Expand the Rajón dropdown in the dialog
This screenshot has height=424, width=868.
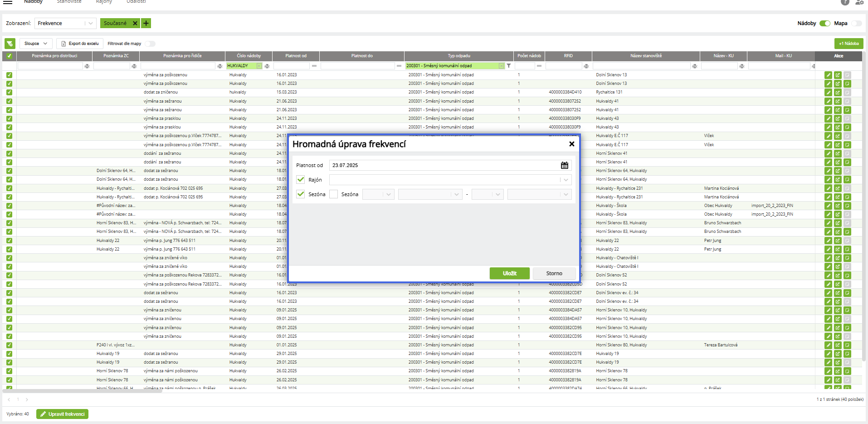pyautogui.click(x=566, y=180)
